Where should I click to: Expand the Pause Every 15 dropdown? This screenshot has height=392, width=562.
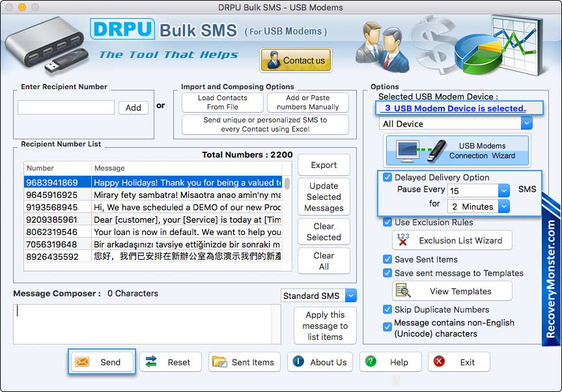(504, 191)
